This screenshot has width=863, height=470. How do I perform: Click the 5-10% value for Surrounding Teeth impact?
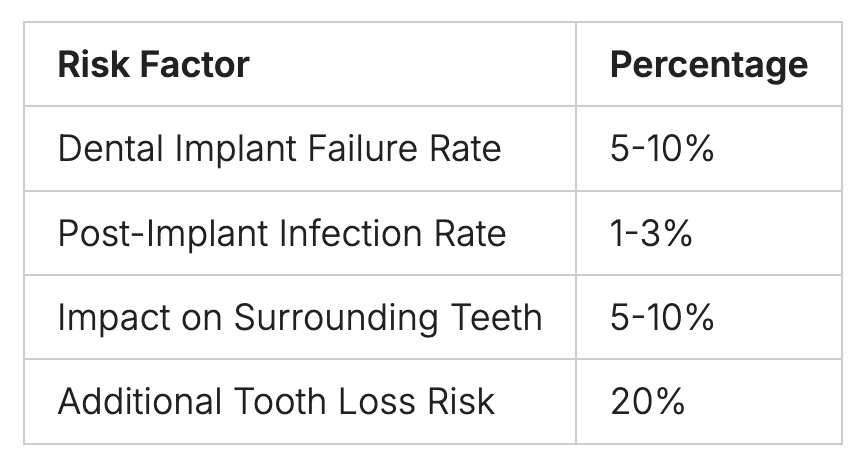[x=661, y=318]
